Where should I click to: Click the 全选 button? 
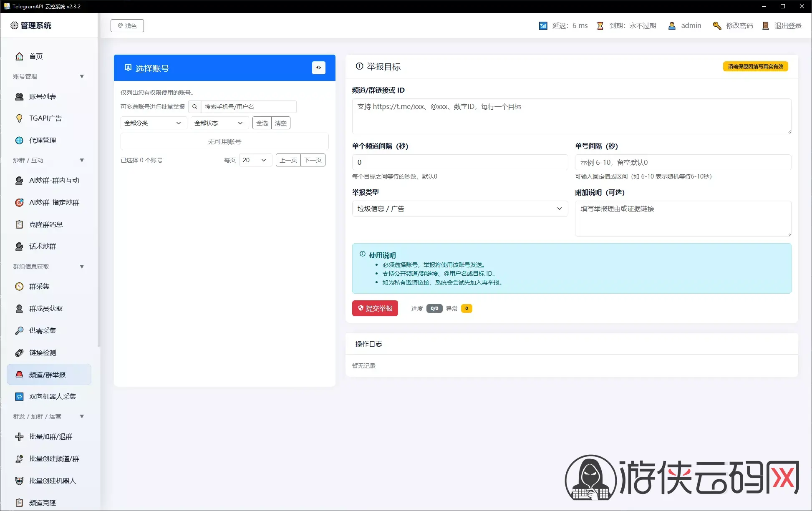pyautogui.click(x=262, y=123)
